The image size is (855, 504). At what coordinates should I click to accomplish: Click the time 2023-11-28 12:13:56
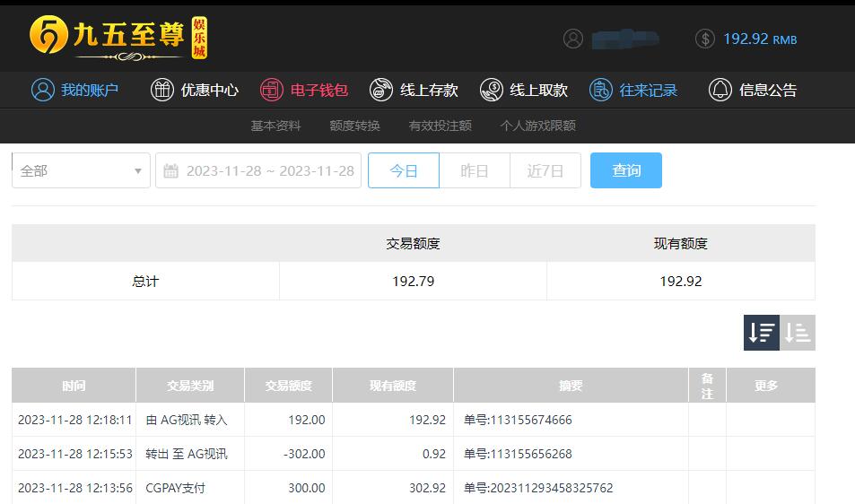74,488
